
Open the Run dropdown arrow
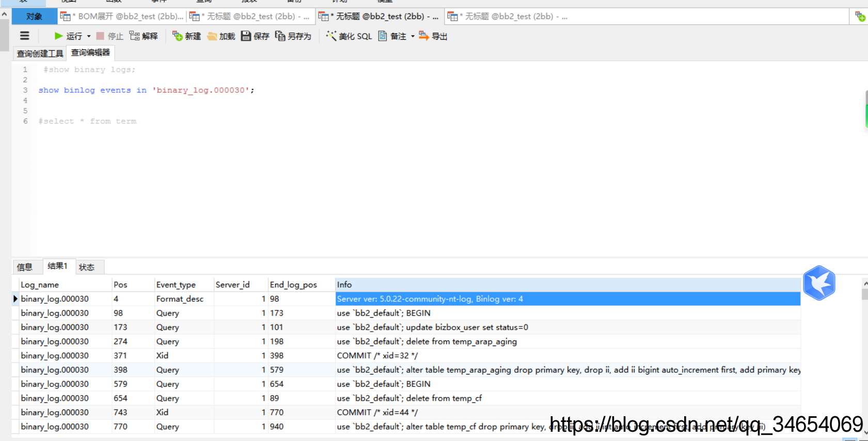pos(89,36)
